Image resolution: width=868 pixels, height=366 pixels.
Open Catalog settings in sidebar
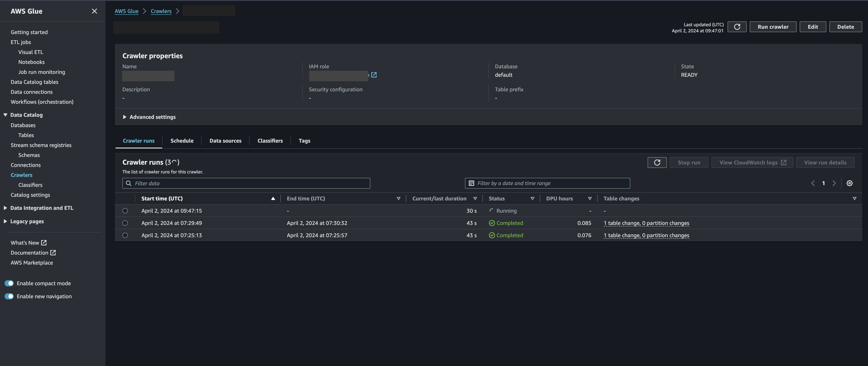(x=30, y=195)
